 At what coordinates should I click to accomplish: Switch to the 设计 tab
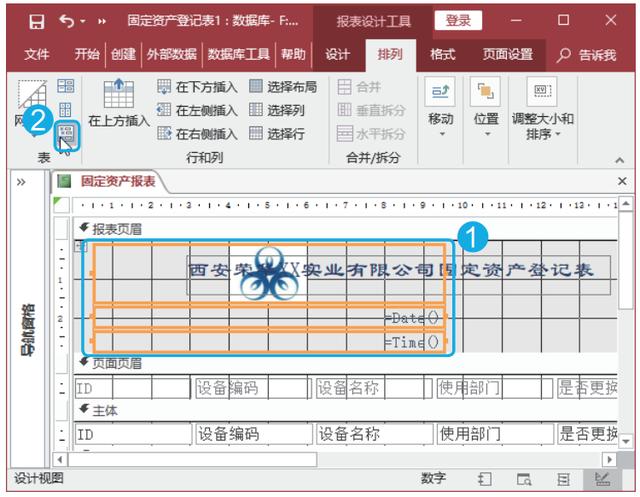coord(338,54)
